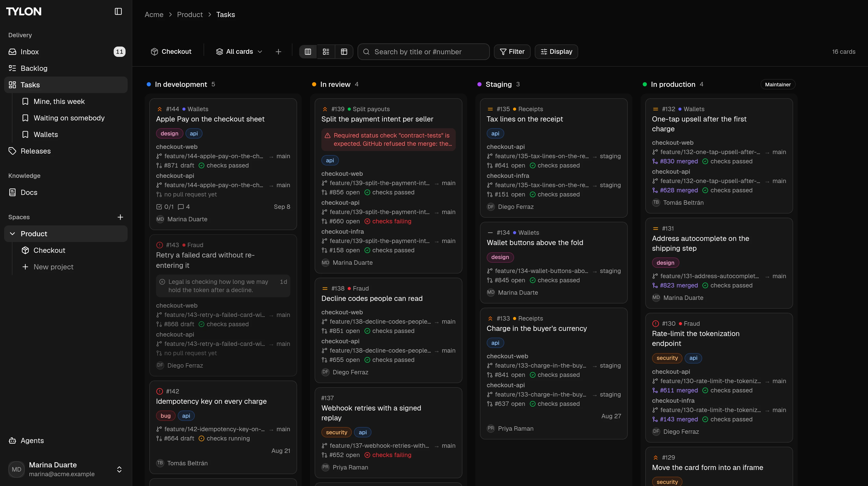Click Tomás Beltrán's avatar on card #132
The image size is (868, 486).
pyautogui.click(x=656, y=202)
